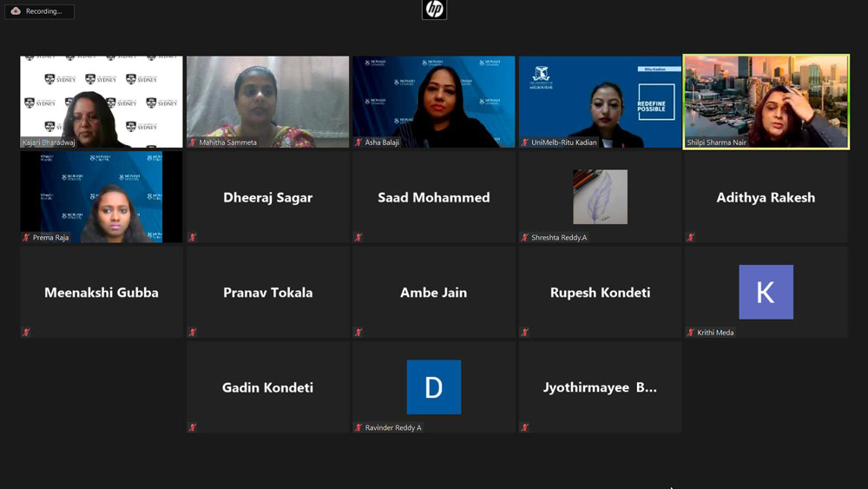Click muted mic icon beside Krithi Meda name
Screen dimensions: 868x489
(691, 333)
